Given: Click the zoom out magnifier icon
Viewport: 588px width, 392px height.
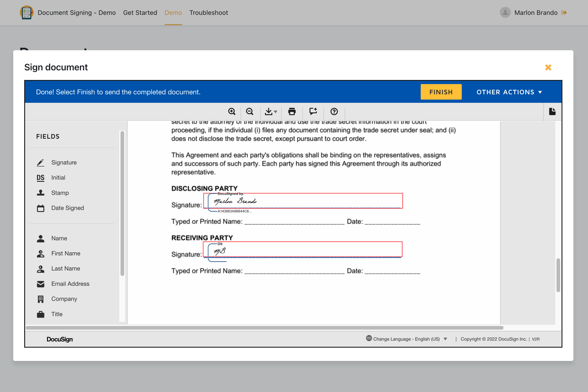Looking at the screenshot, I should [x=249, y=111].
